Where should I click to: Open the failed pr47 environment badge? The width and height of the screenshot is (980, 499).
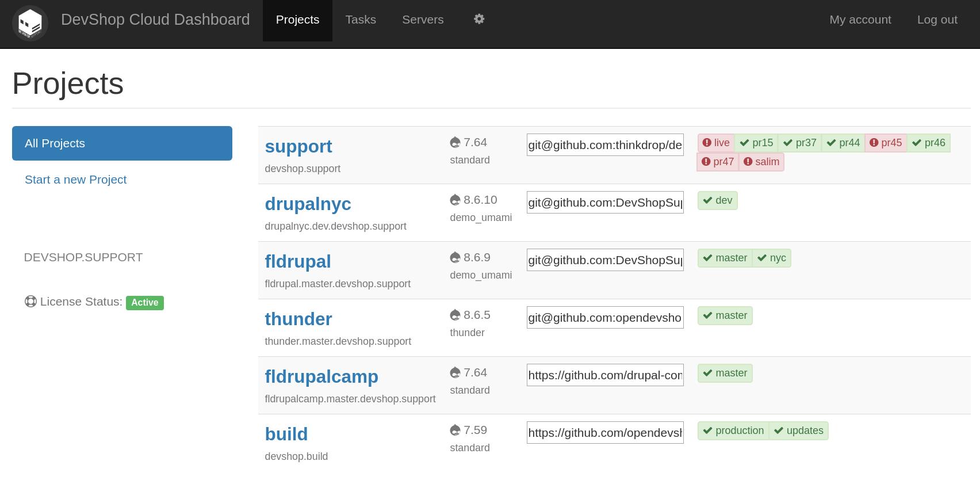click(718, 162)
